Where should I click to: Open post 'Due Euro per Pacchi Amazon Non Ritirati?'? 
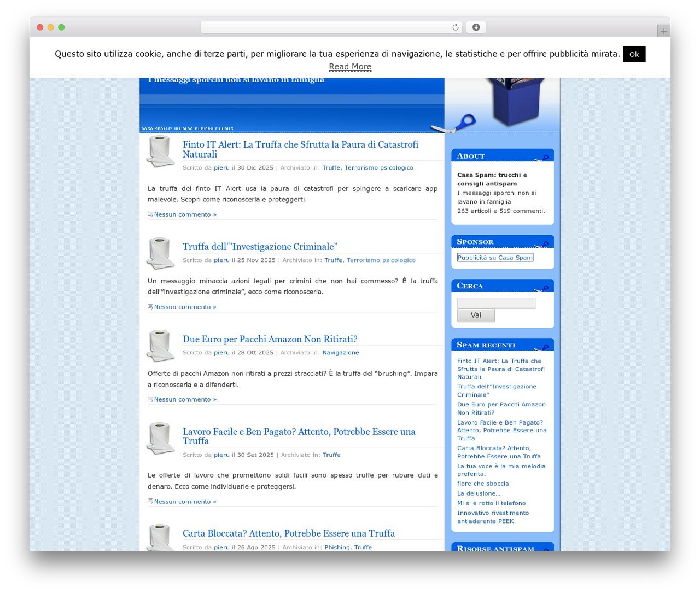(270, 339)
